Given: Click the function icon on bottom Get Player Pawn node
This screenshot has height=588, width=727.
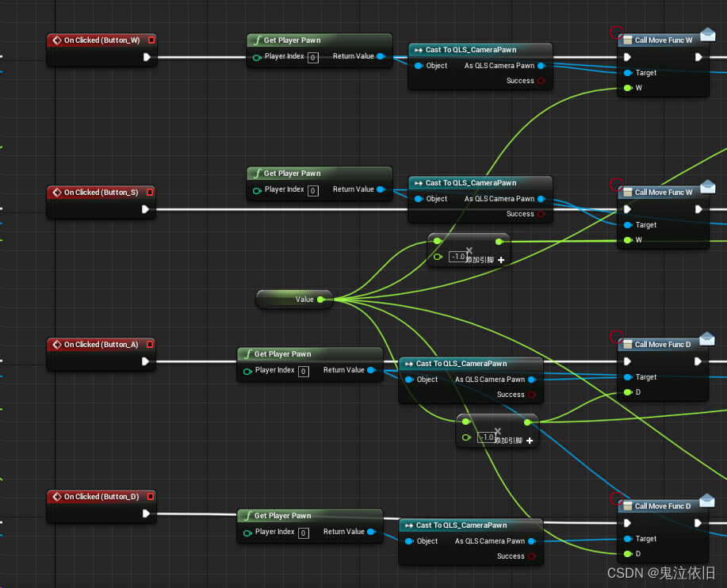Looking at the screenshot, I should (x=248, y=515).
